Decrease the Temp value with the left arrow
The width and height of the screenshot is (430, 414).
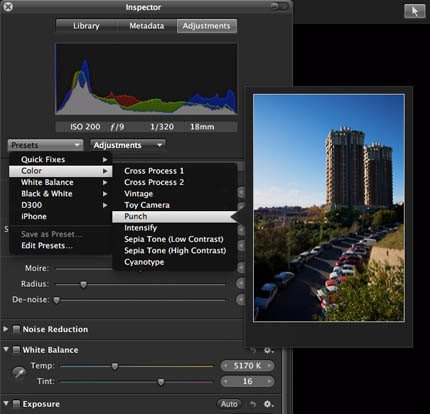tap(226, 366)
